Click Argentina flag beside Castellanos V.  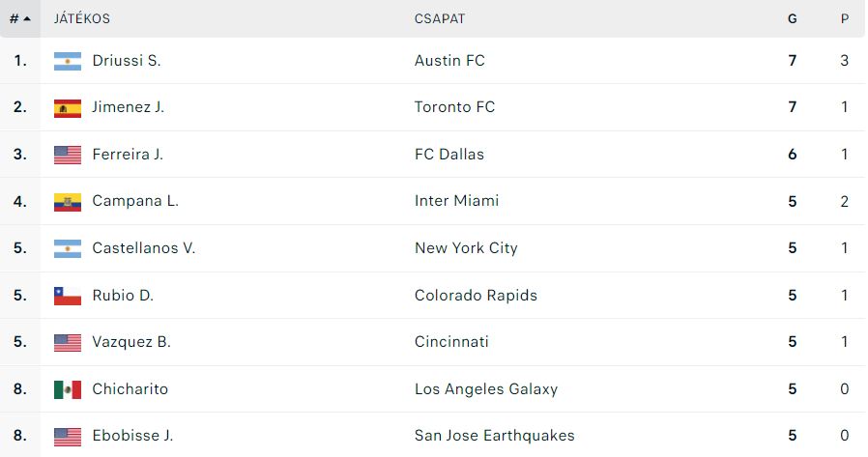click(x=68, y=248)
